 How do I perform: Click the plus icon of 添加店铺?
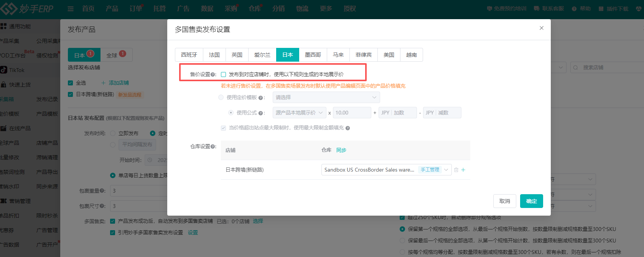tap(104, 83)
